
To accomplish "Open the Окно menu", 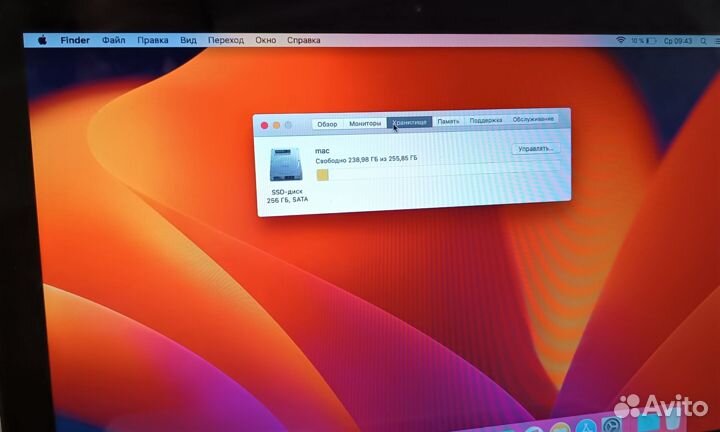I will pos(265,40).
